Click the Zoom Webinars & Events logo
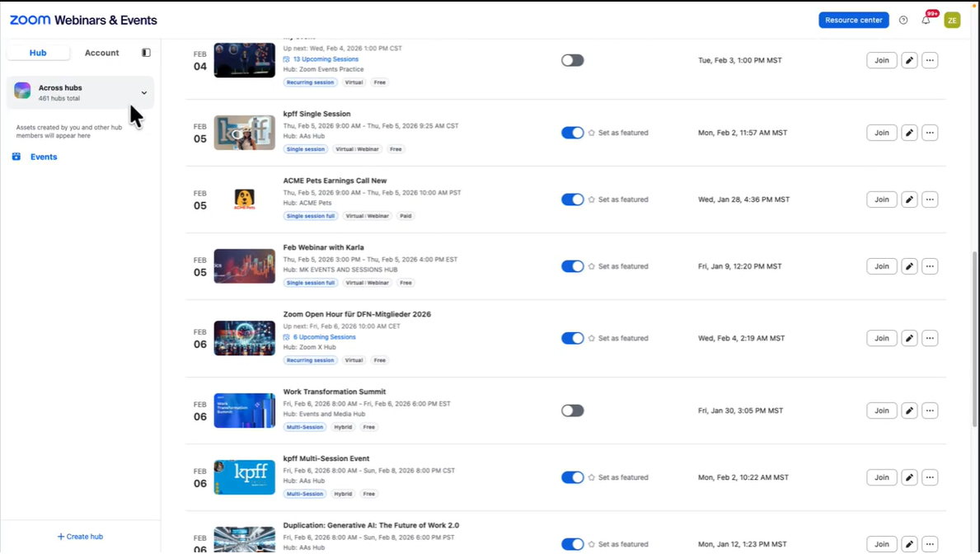 tap(83, 20)
